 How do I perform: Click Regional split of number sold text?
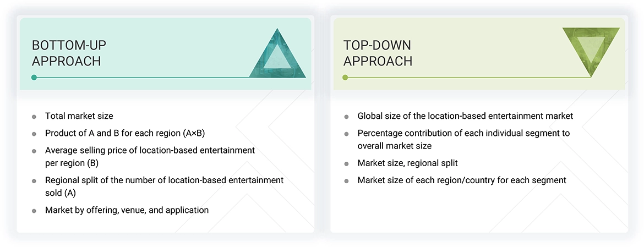pyautogui.click(x=164, y=186)
